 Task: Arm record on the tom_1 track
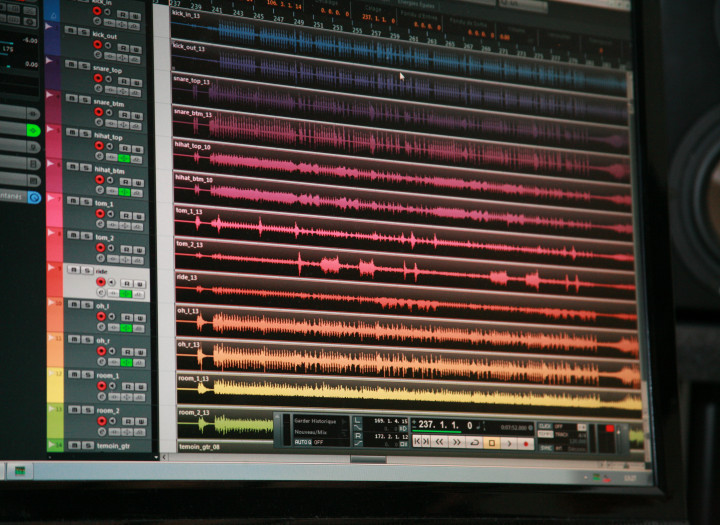pos(99,214)
